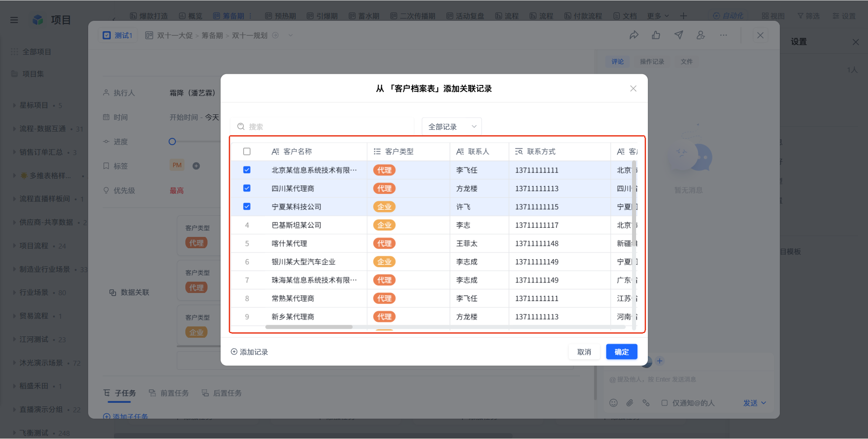Click the 发送 send button
This screenshot has height=439, width=868.
point(750,403)
